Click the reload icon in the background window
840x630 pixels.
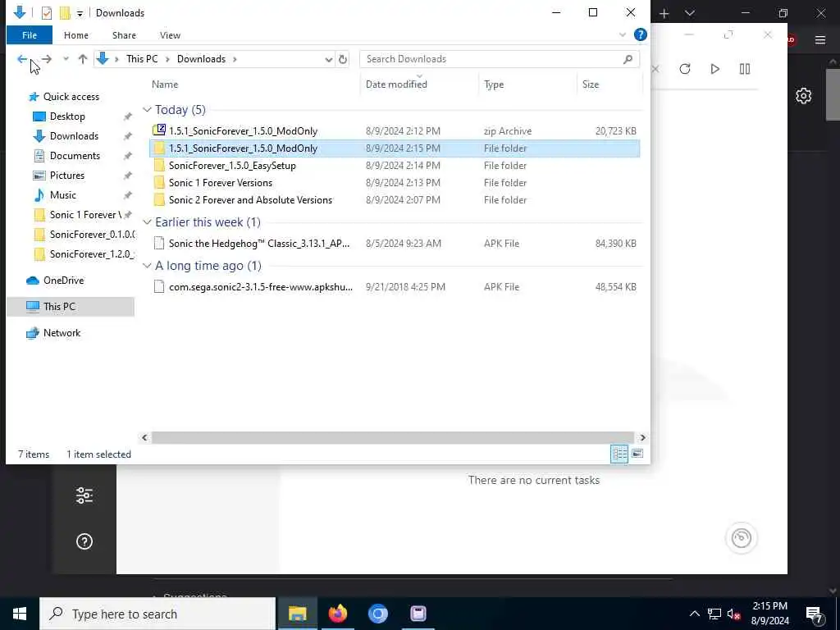tap(685, 69)
